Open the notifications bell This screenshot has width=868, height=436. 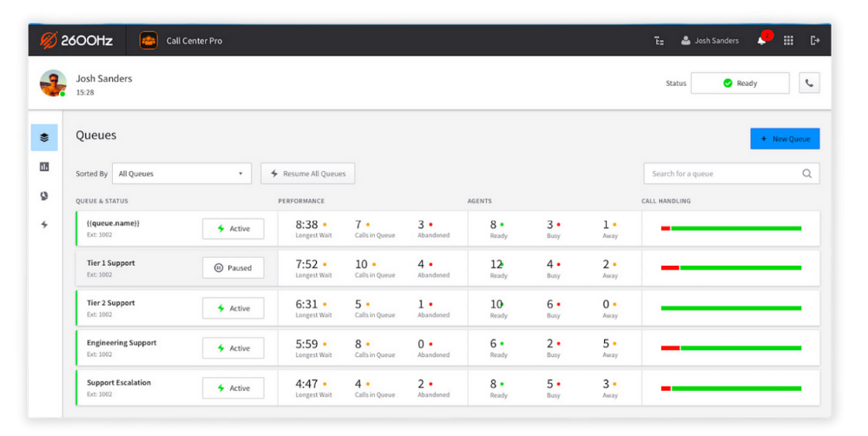762,41
